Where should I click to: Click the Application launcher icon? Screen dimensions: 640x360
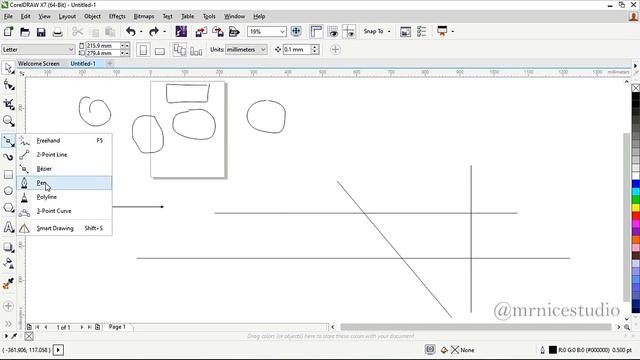tap(442, 31)
